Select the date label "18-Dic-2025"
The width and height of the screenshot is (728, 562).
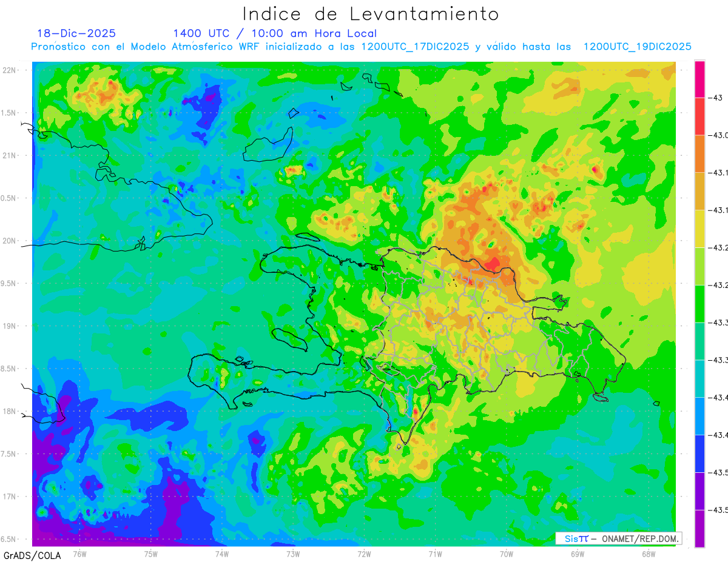76,33
